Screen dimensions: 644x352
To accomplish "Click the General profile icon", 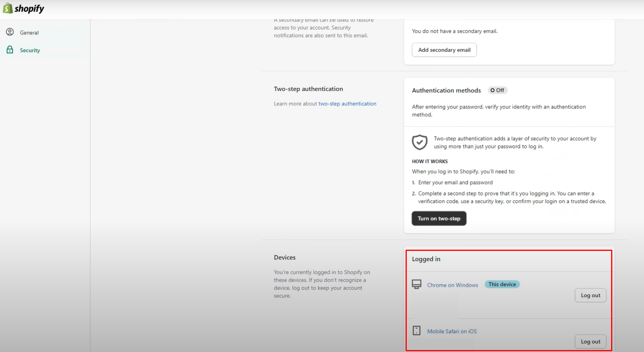I will click(x=10, y=32).
